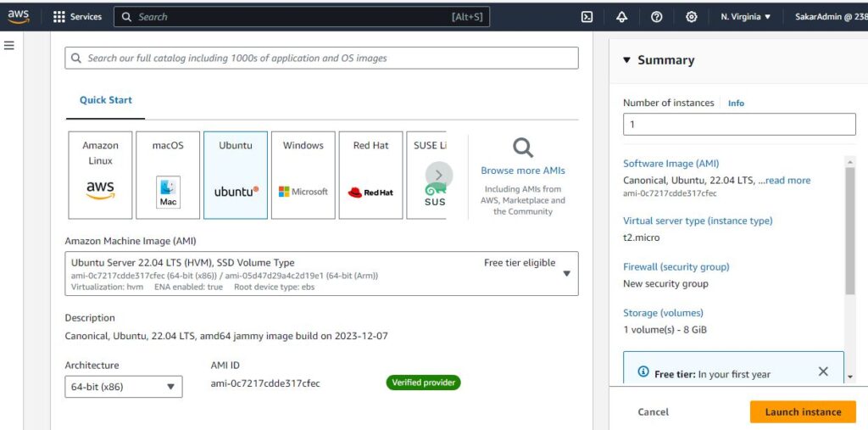Select the Quick Start tab
Screen dimensions: 868x430
[x=106, y=100]
